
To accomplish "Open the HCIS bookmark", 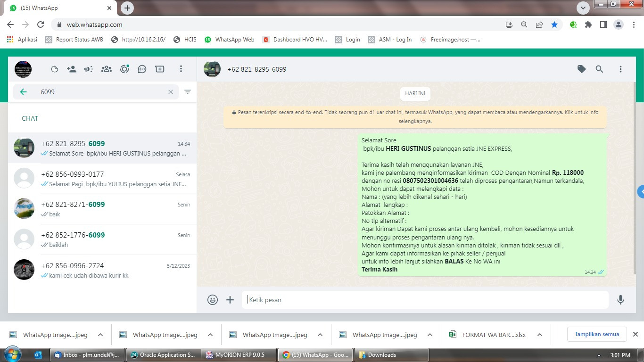I will 185,40.
